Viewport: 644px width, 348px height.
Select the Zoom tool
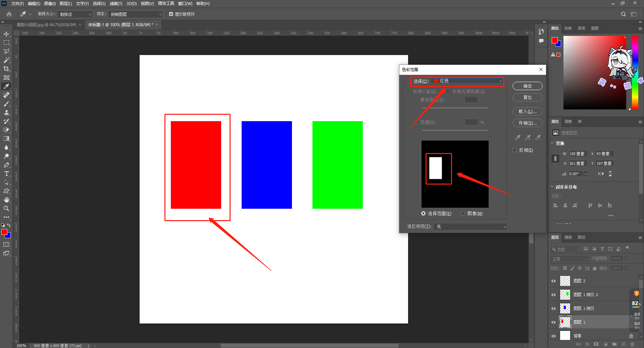pyautogui.click(x=6, y=208)
